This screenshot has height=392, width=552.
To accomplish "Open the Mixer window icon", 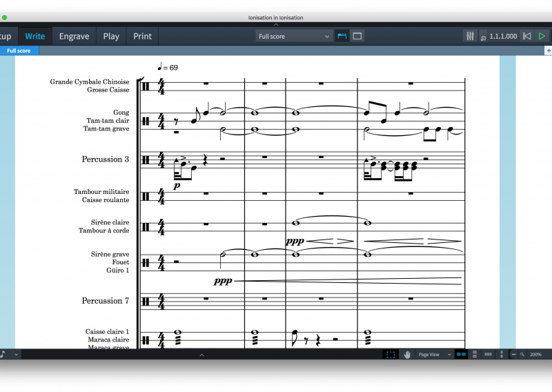I will [x=470, y=36].
